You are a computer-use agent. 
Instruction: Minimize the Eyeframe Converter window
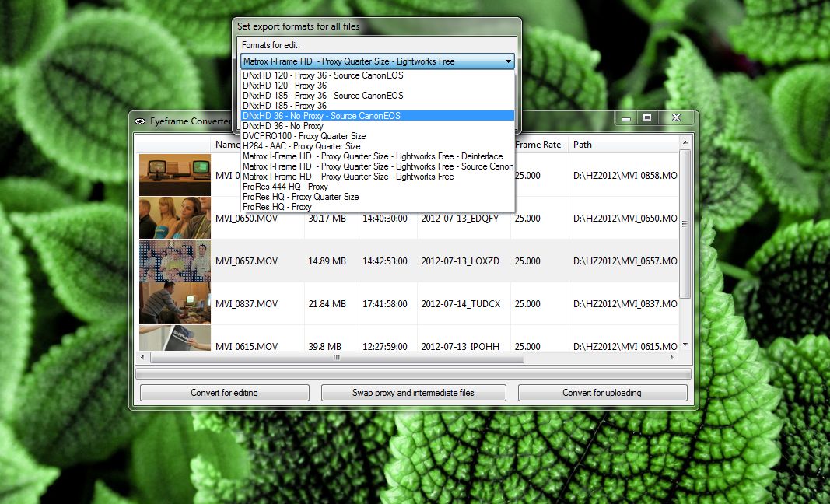(x=626, y=118)
